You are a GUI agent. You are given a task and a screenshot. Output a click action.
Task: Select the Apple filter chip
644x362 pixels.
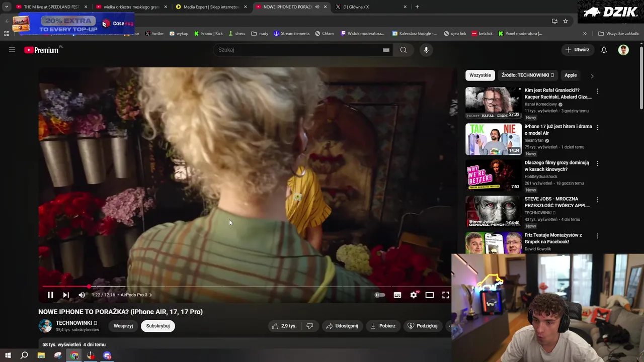[x=571, y=75]
